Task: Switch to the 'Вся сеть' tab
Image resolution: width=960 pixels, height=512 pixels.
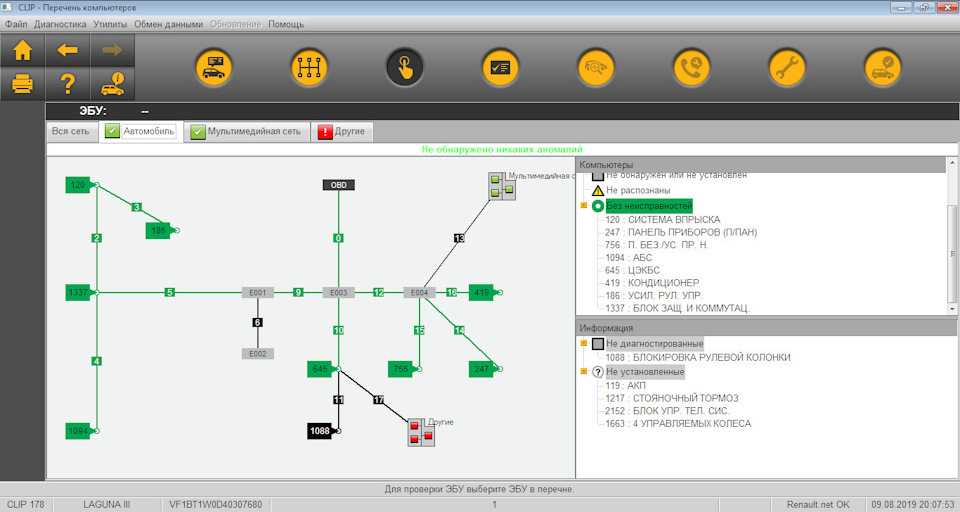Action: 72,131
